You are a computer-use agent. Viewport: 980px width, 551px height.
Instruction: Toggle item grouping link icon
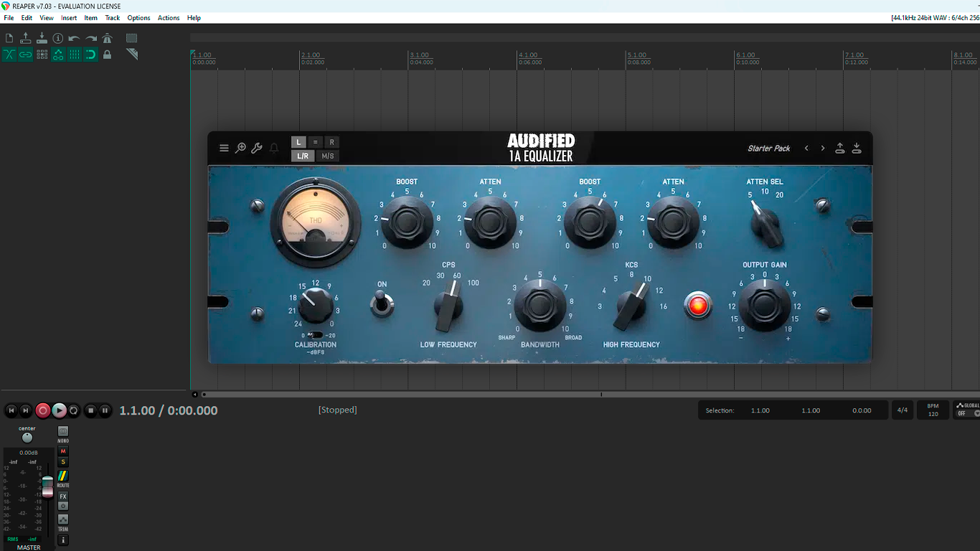pyautogui.click(x=26, y=55)
